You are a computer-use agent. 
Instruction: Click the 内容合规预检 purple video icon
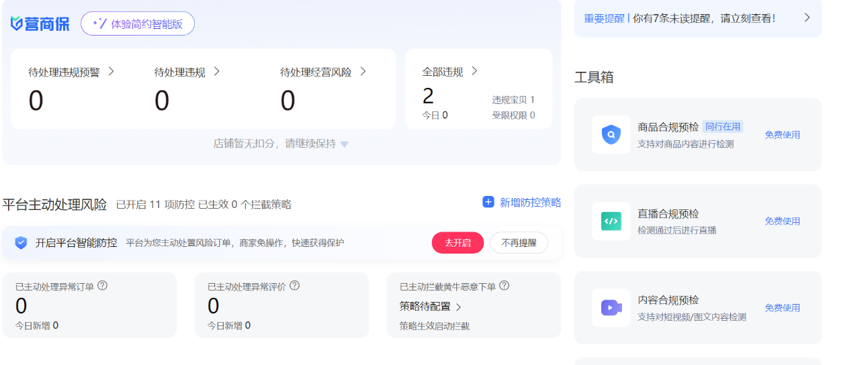coord(611,307)
